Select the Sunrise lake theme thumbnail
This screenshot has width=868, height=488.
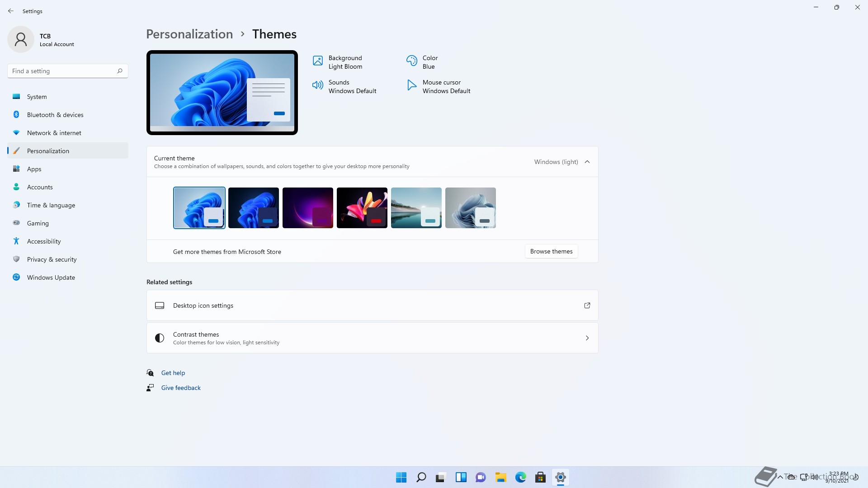tap(416, 208)
